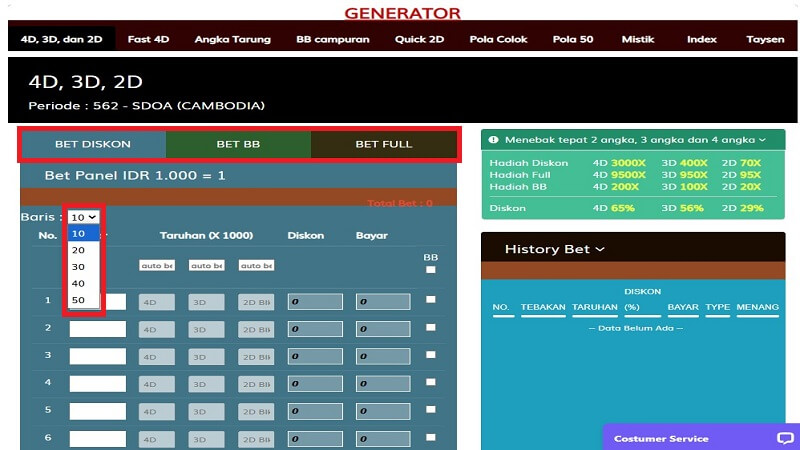Click the Diskon field in row 1
This screenshot has width=800, height=450.
click(315, 302)
